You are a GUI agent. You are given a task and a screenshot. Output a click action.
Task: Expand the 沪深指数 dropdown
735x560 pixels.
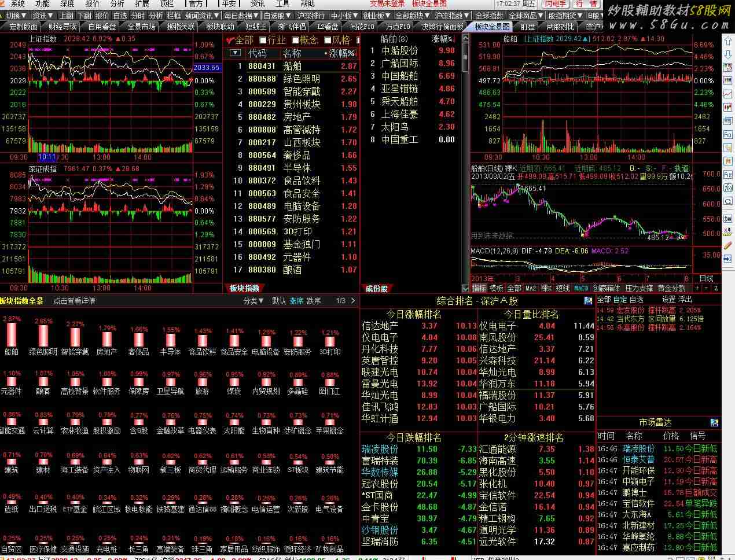pyautogui.click(x=452, y=16)
